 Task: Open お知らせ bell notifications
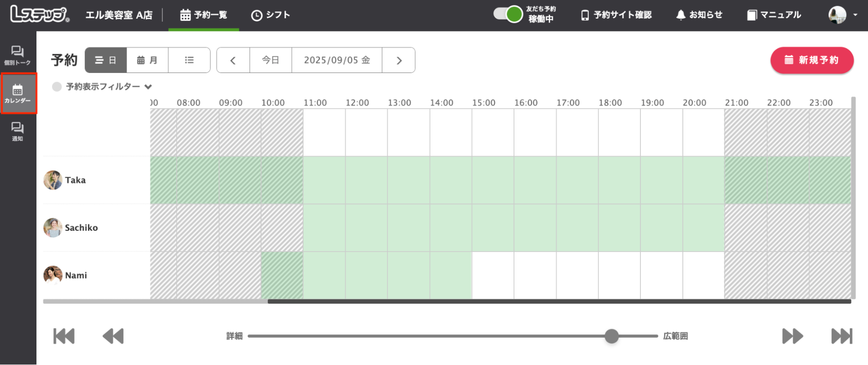(699, 15)
